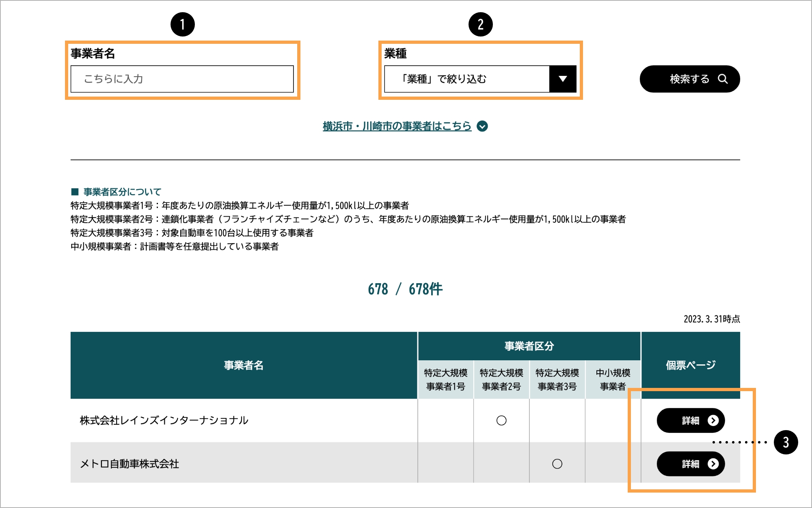Click circle mark in レインズインターナショナル 2号 cell
The width and height of the screenshot is (812, 508).
tap(501, 420)
